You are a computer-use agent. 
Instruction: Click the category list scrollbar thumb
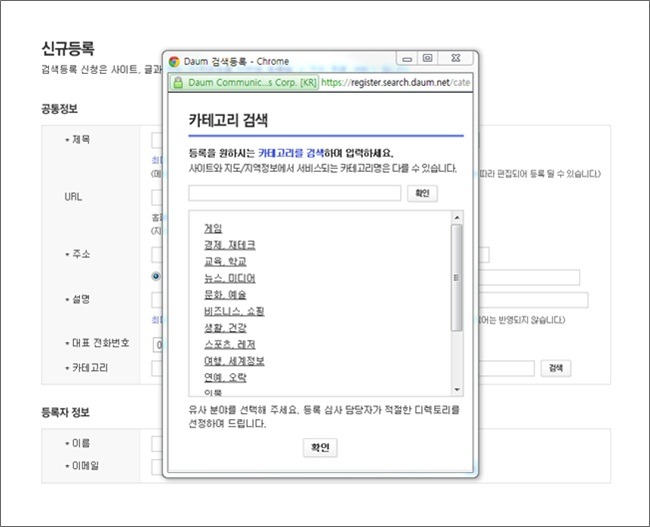click(x=457, y=278)
